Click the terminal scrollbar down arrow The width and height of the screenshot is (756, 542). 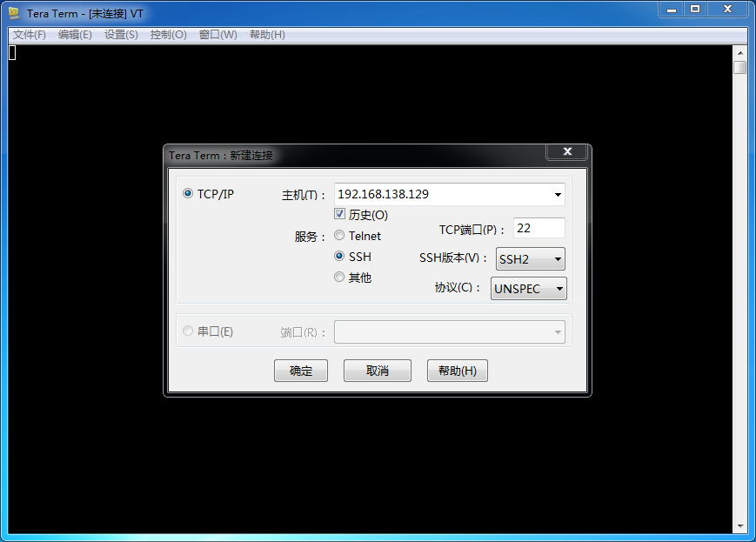coord(740,526)
